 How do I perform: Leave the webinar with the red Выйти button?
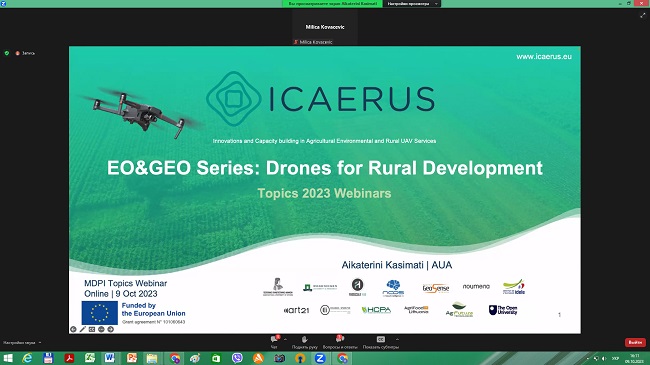[x=635, y=342]
